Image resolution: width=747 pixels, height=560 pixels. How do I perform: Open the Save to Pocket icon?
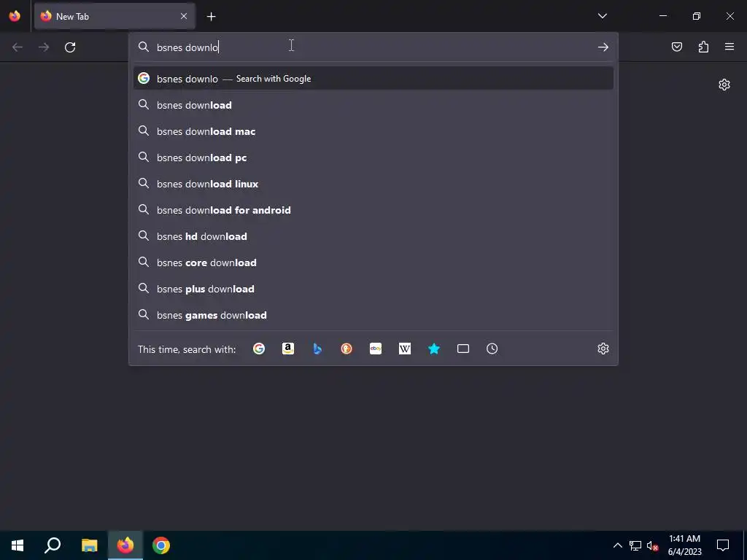[676, 47]
